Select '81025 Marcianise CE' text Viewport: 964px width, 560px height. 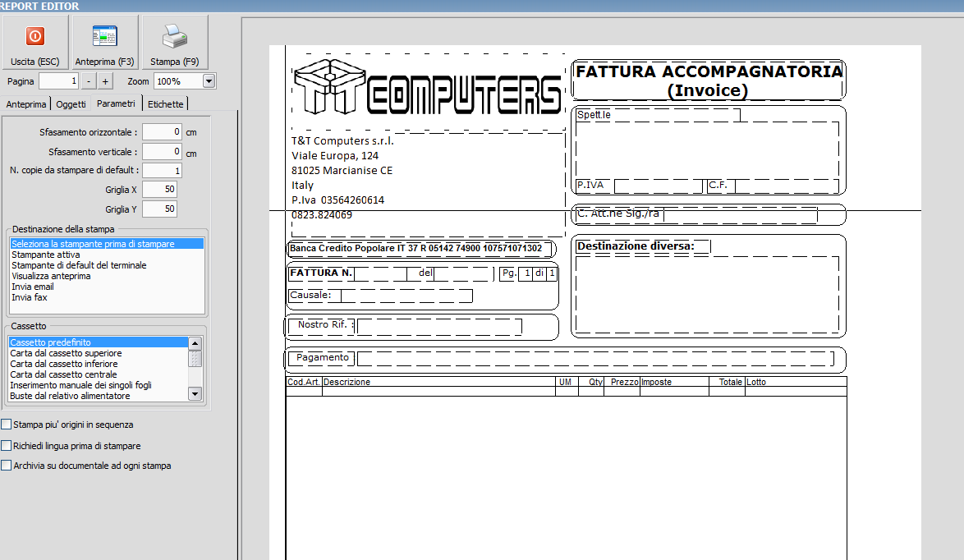[342, 170]
